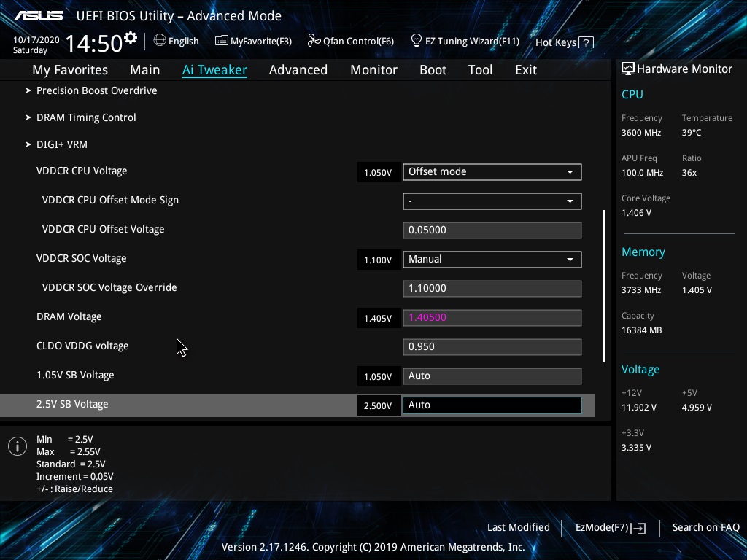Switch to the Boot tab
Image resolution: width=747 pixels, height=560 pixels.
tap(433, 70)
